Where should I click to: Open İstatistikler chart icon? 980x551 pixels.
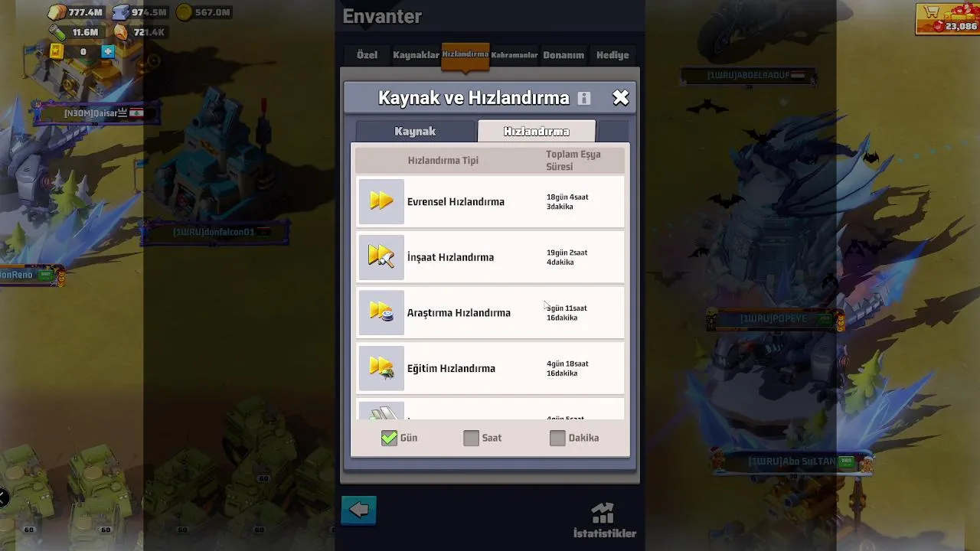[x=603, y=513]
